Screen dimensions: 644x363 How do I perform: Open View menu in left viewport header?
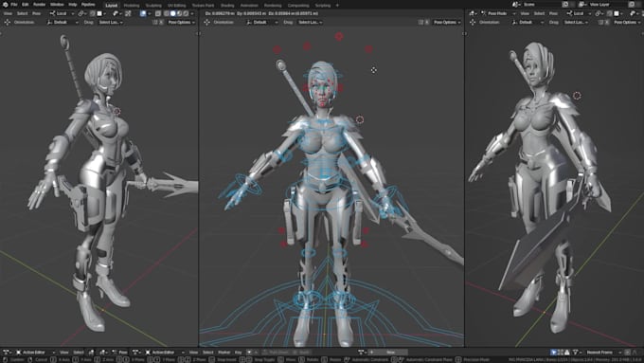pos(8,13)
